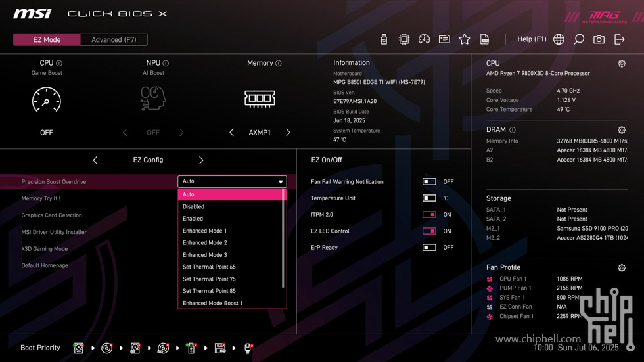
Task: Click right arrow beside NPU OFF
Action: (x=181, y=133)
